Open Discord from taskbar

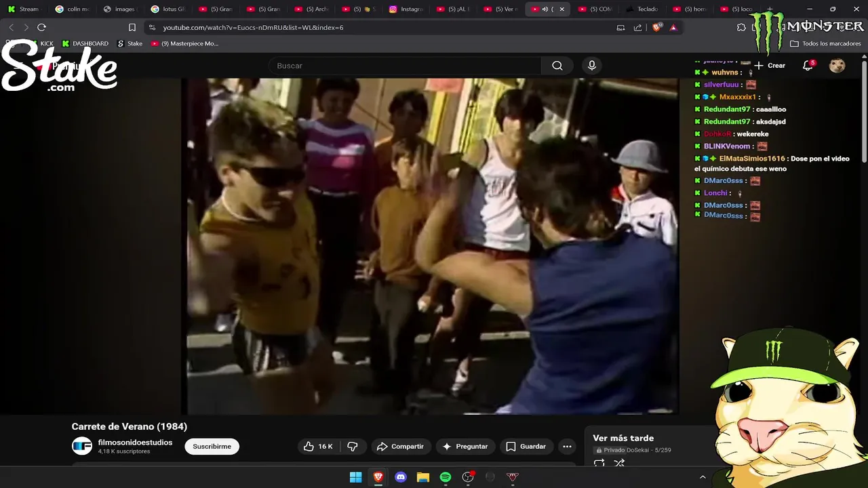click(x=401, y=477)
